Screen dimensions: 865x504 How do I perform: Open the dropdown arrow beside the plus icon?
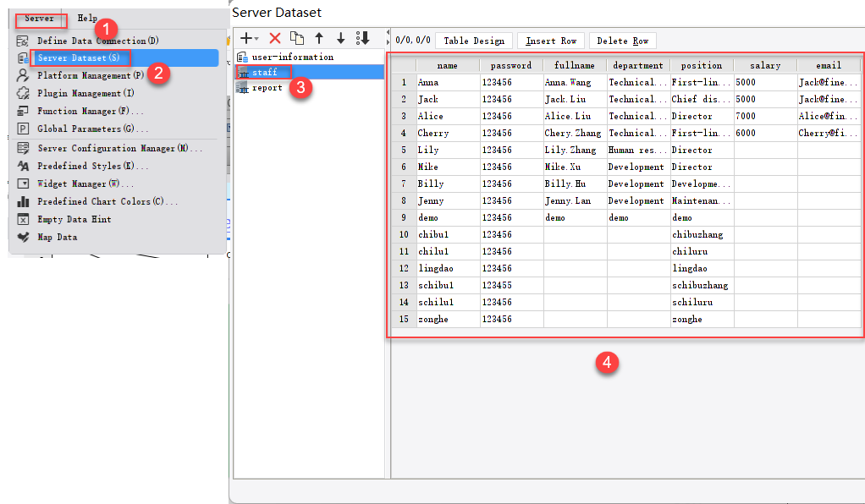(256, 40)
